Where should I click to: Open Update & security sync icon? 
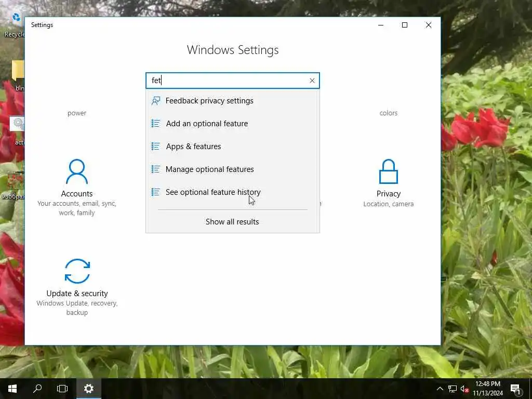pyautogui.click(x=77, y=271)
